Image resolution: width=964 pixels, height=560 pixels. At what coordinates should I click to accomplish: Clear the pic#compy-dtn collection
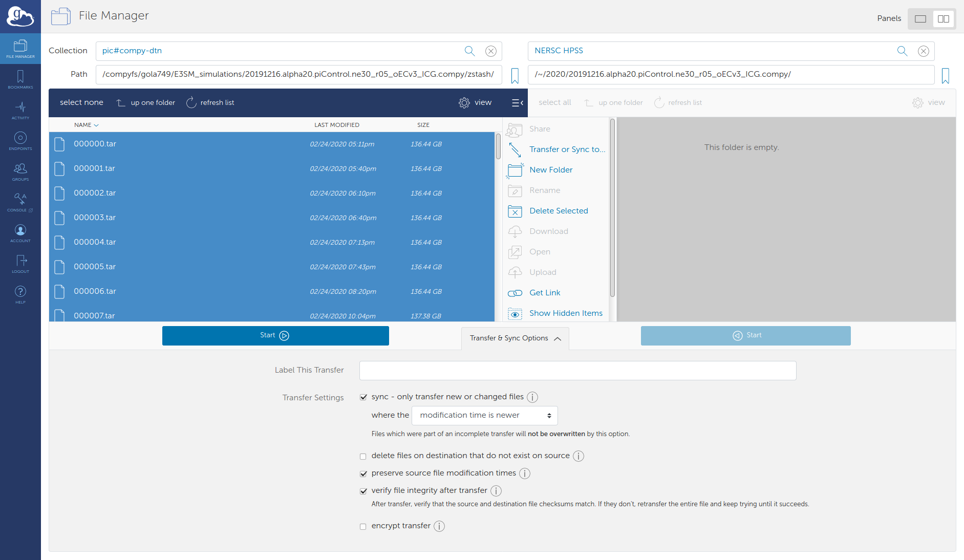click(491, 51)
